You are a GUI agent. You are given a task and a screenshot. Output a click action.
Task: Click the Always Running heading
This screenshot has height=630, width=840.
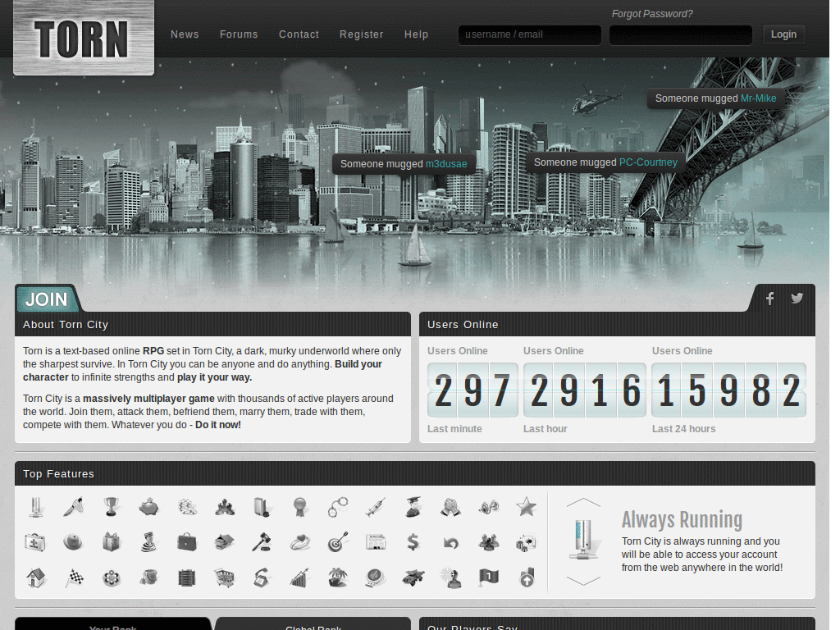tap(682, 519)
